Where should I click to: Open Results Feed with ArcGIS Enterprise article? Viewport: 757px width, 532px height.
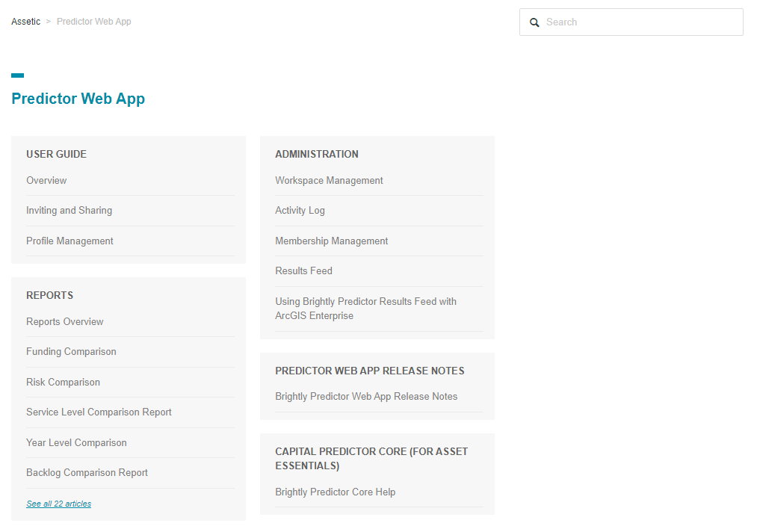[365, 309]
